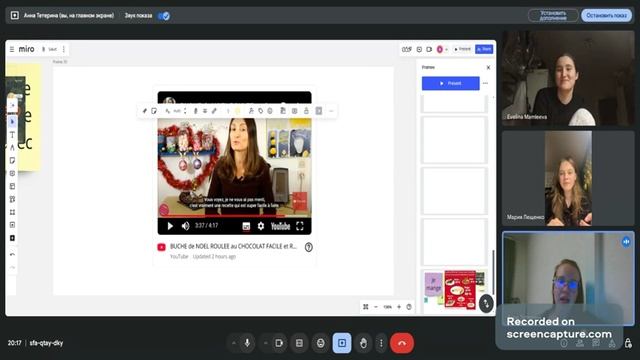Toggle captions in the call bar
This screenshot has height=360, width=640.
click(299, 343)
